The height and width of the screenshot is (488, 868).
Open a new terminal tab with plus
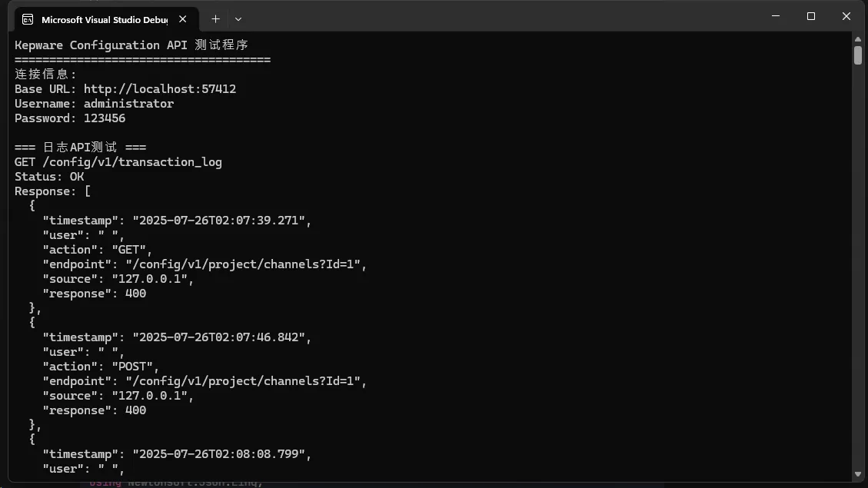click(x=215, y=19)
